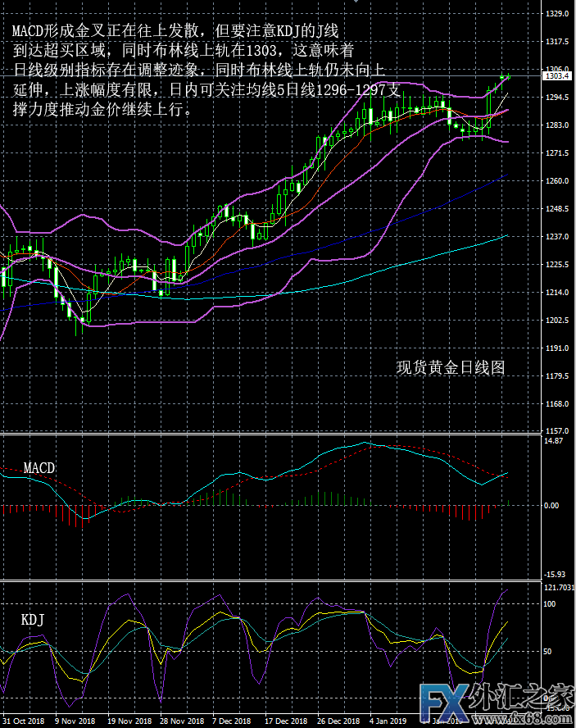Click the 现货黄金日线图 chart title
The height and width of the screenshot is (728, 576).
pos(451,368)
